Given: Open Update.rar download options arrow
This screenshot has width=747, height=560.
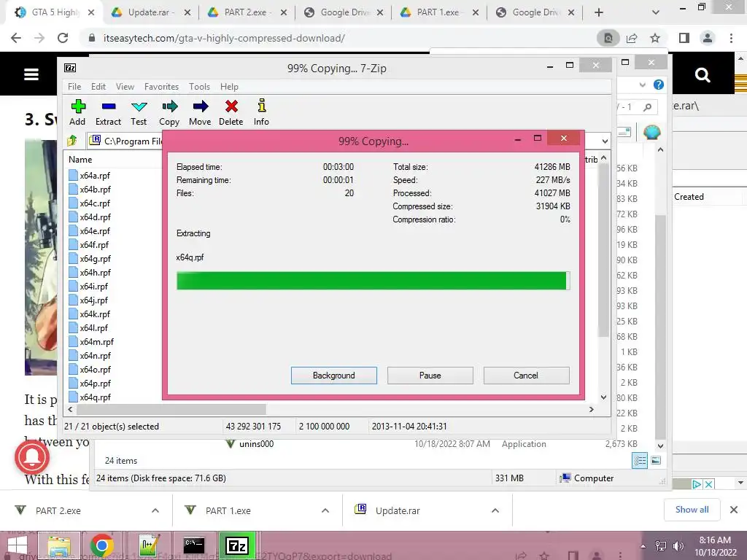Looking at the screenshot, I should click(495, 510).
